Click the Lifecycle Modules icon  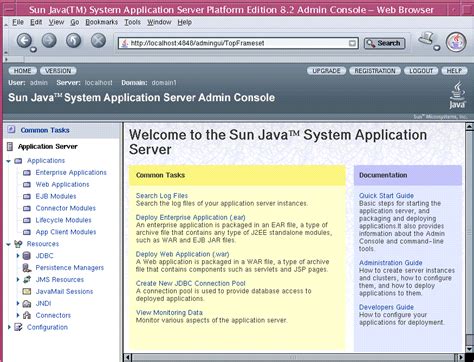pyautogui.click(x=27, y=220)
